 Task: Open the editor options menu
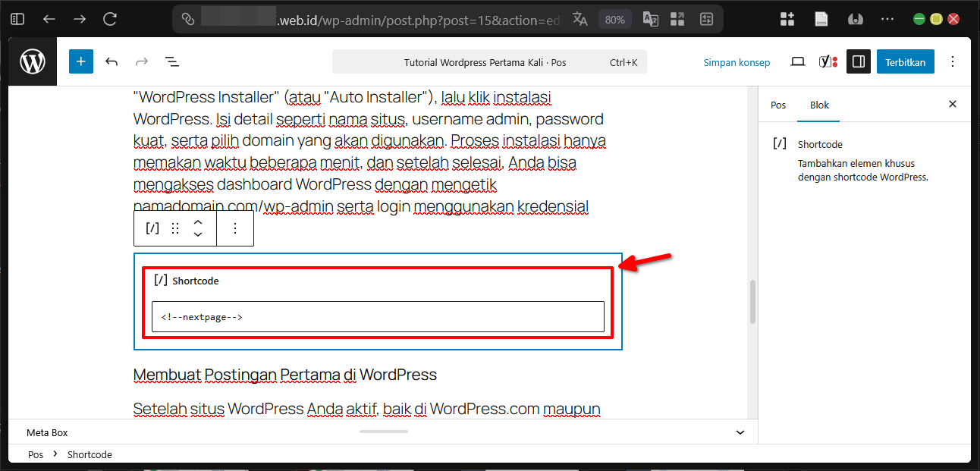pyautogui.click(x=953, y=61)
